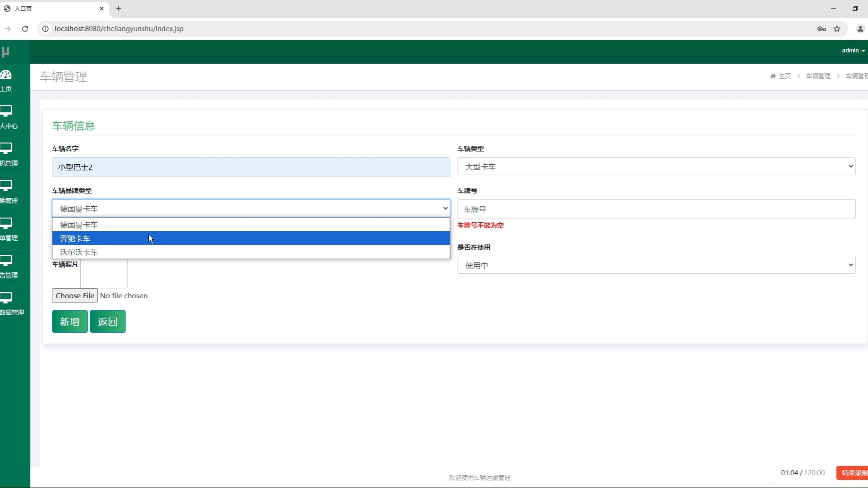This screenshot has width=868, height=488.
Task: Open the 车辆类型 dropdown showing 大型卡车
Action: 656,166
